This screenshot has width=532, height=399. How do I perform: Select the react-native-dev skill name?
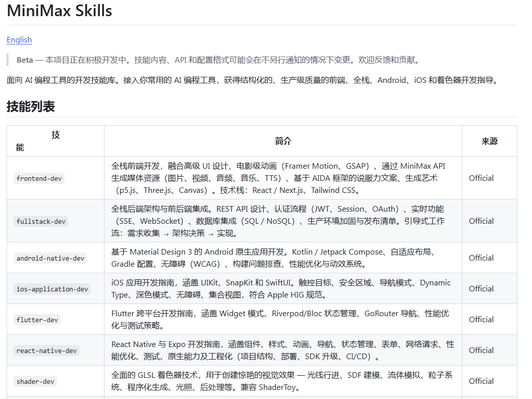click(x=47, y=351)
